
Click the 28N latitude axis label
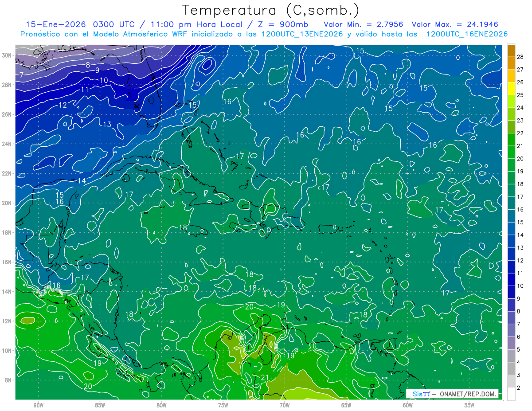pyautogui.click(x=8, y=85)
